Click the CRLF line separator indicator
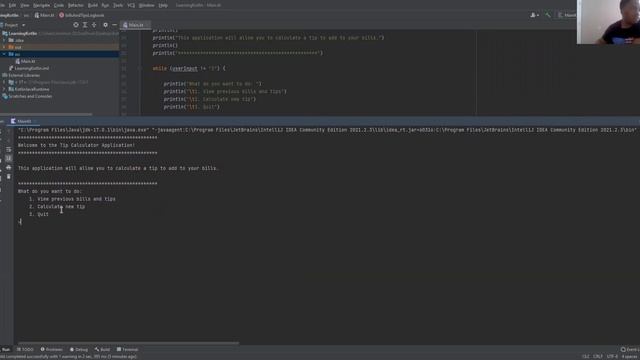The image size is (640, 360). pyautogui.click(x=598, y=356)
